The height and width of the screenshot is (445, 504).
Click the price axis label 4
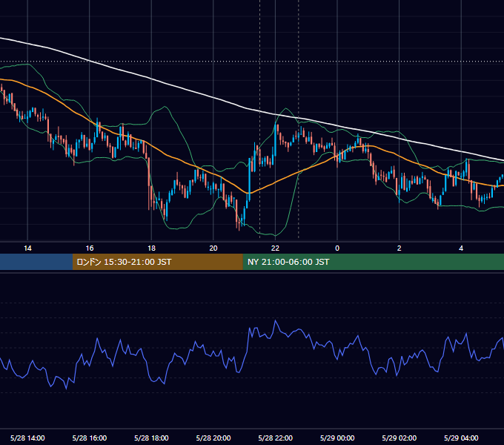coord(461,248)
